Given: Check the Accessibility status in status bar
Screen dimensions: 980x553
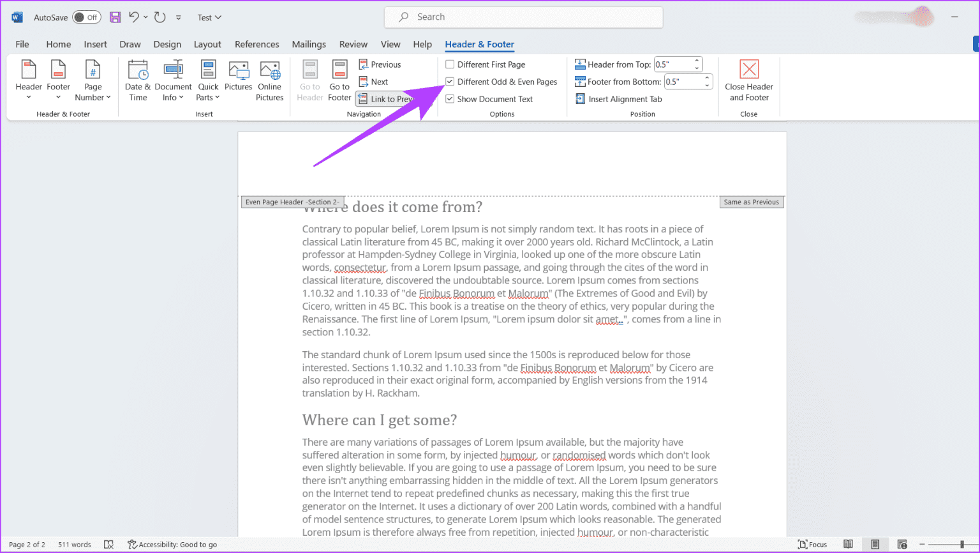Looking at the screenshot, I should [173, 544].
